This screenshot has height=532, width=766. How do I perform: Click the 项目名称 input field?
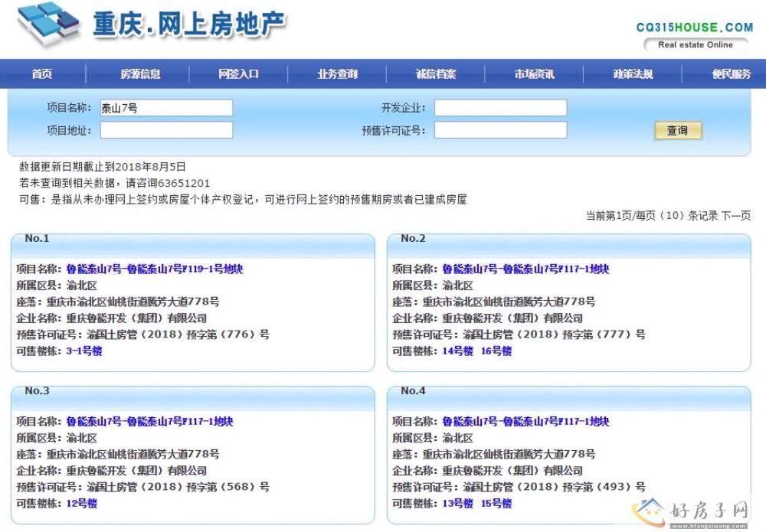166,108
